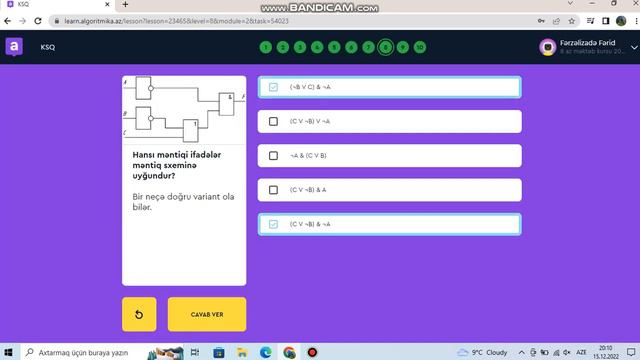640x360 pixels.
Task: Go to task step 3
Action: 300,47
